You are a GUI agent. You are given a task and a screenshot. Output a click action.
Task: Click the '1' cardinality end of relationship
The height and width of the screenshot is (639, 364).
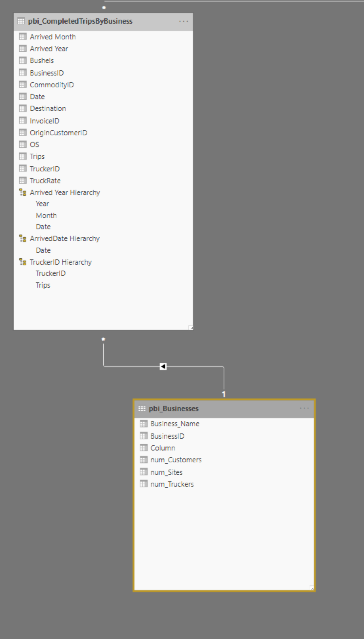(224, 394)
